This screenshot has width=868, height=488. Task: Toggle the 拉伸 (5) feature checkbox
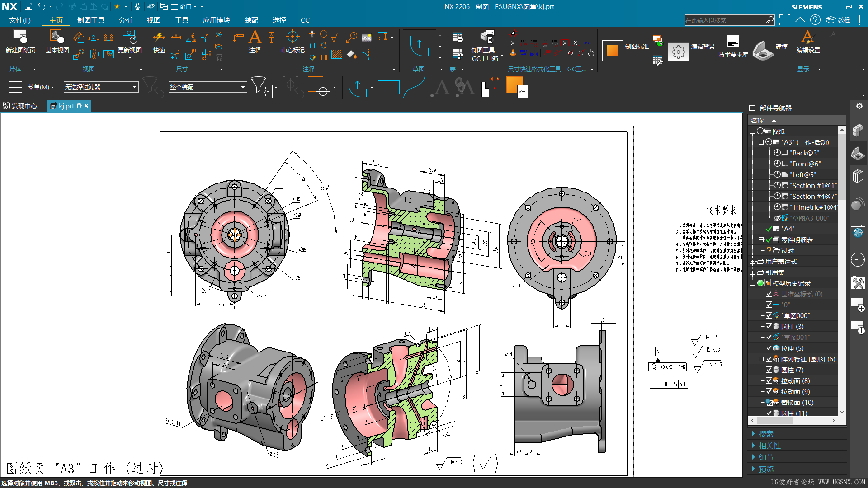[769, 348]
